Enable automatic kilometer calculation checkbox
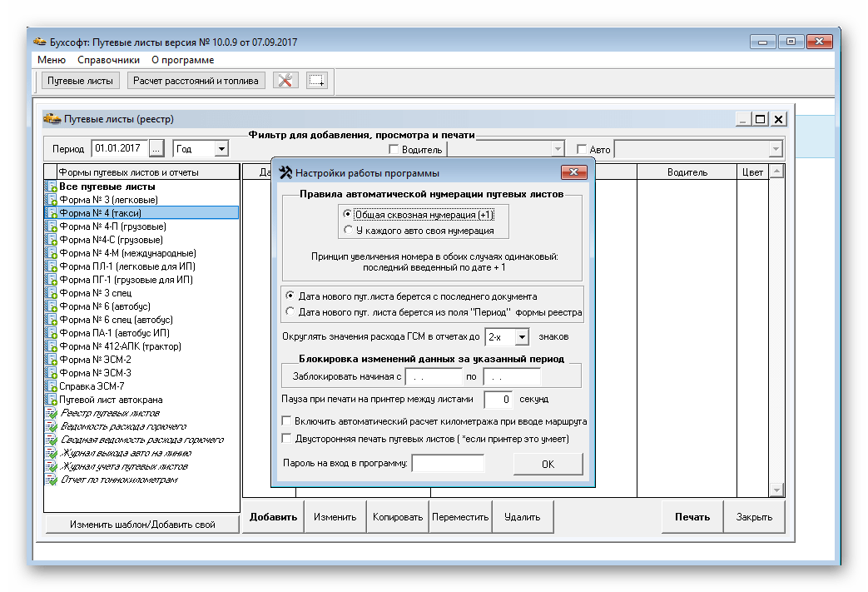 (286, 420)
